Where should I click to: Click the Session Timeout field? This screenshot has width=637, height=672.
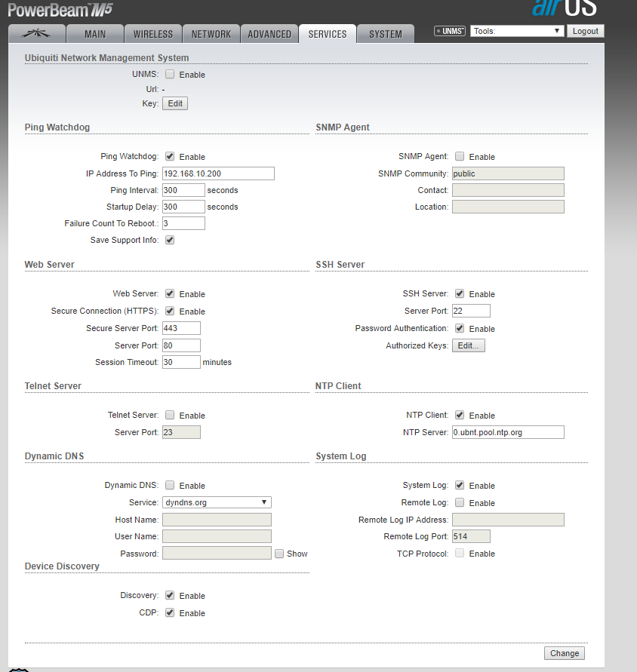coord(181,362)
